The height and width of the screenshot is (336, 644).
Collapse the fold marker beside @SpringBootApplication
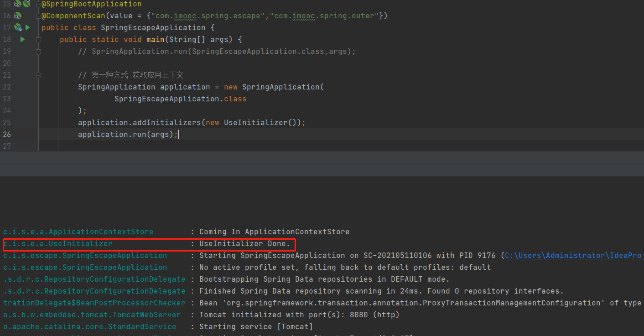(x=38, y=4)
